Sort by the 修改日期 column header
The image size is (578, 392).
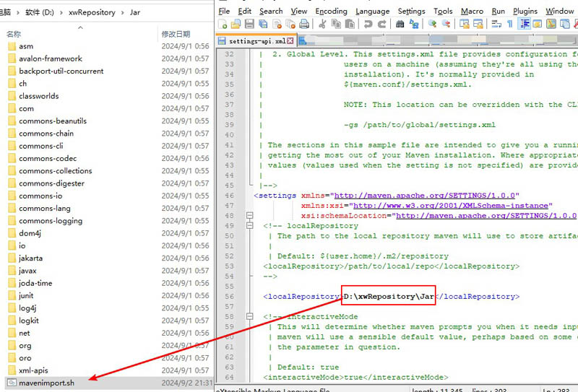pyautogui.click(x=176, y=34)
